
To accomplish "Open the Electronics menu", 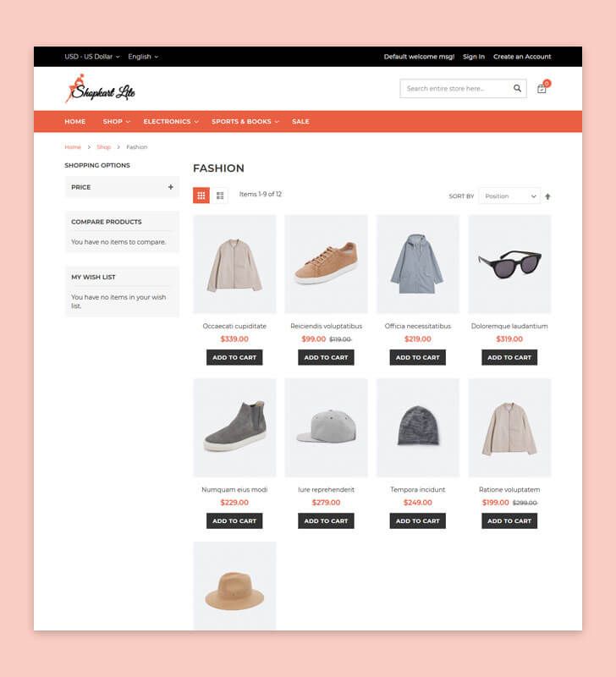I will (171, 122).
